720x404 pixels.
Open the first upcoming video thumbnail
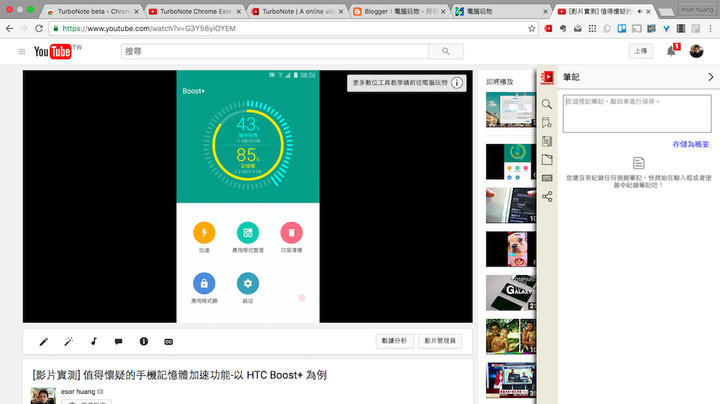pyautogui.click(x=511, y=109)
